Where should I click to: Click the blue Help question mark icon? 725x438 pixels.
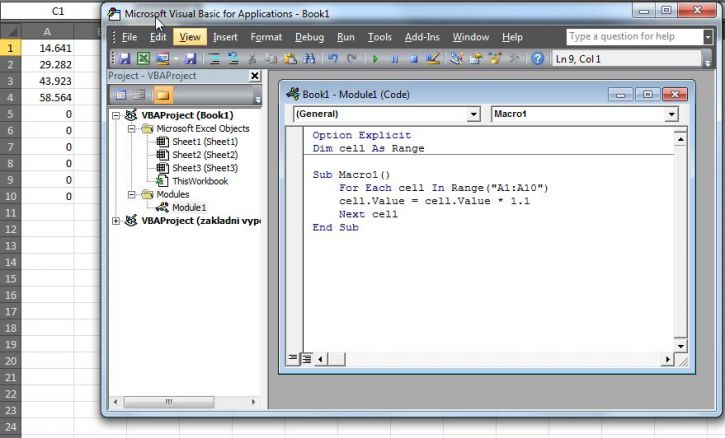537,59
